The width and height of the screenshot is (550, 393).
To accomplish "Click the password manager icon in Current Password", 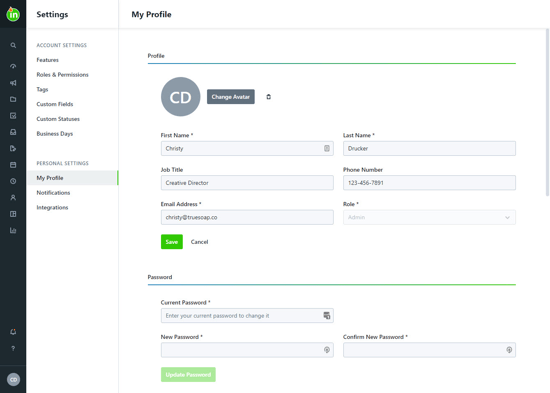I will tap(327, 315).
